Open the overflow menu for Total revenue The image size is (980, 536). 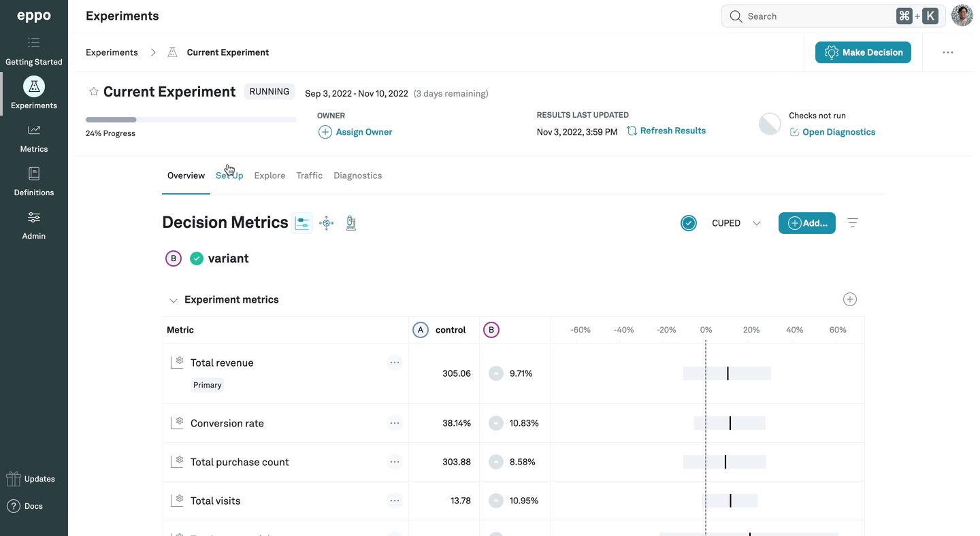(x=395, y=362)
